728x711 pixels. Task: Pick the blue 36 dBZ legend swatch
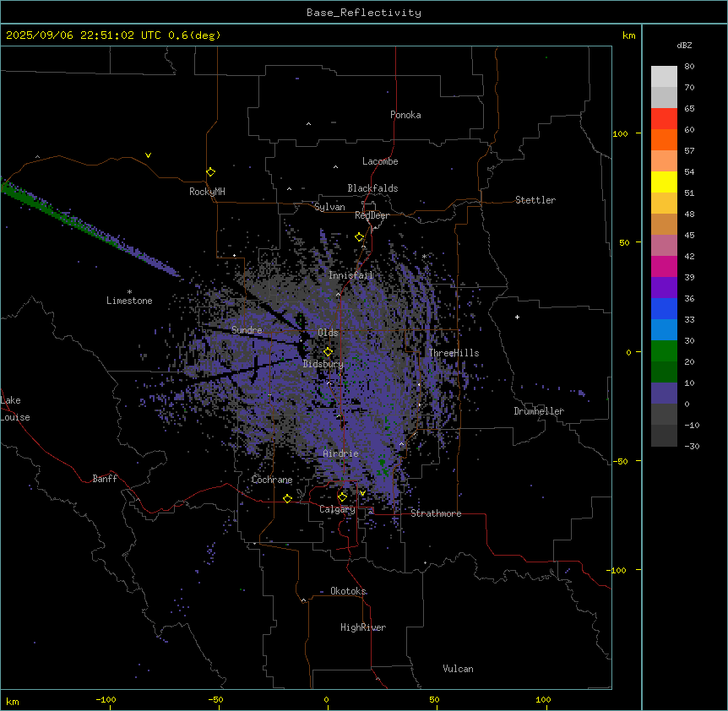(664, 308)
